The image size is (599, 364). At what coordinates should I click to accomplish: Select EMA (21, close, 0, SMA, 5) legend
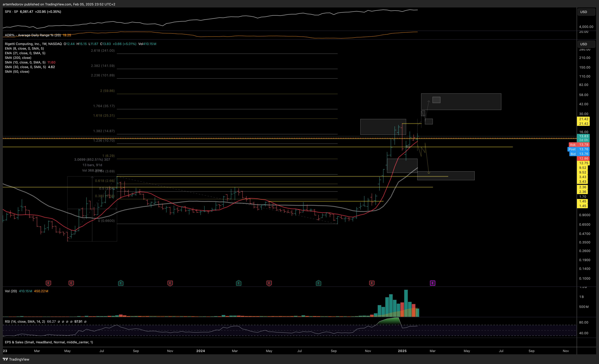(25, 53)
